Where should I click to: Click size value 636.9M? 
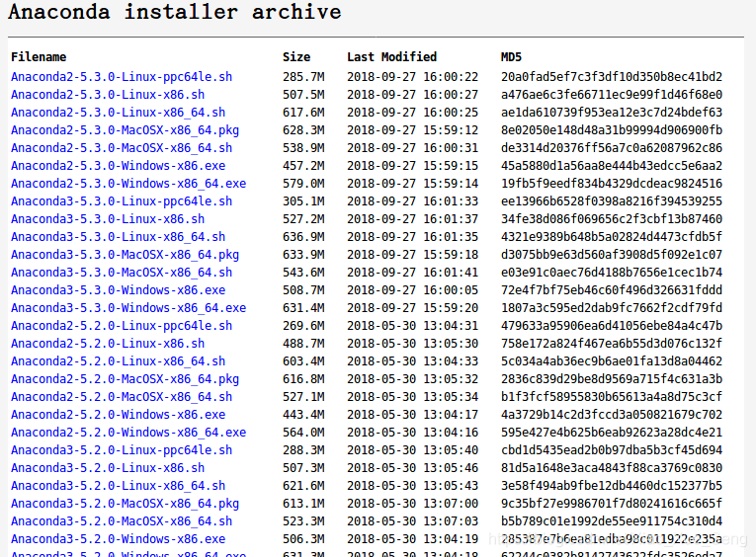point(303,237)
